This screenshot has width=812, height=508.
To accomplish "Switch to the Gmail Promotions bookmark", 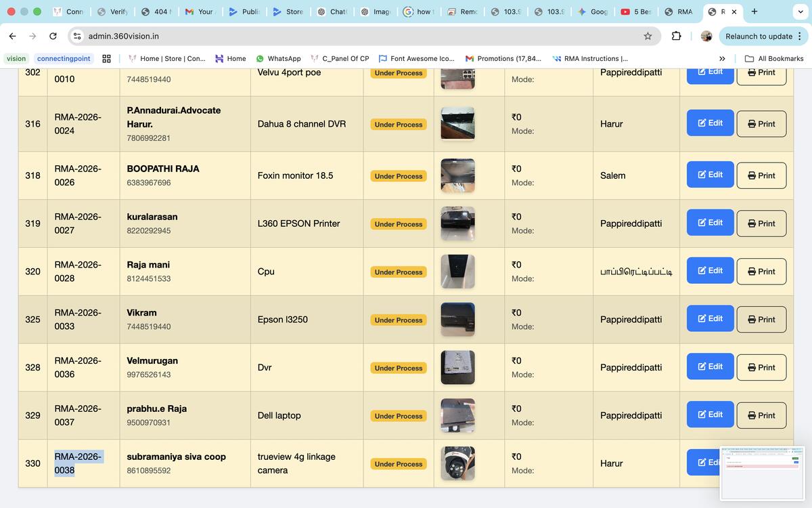I will point(503,59).
